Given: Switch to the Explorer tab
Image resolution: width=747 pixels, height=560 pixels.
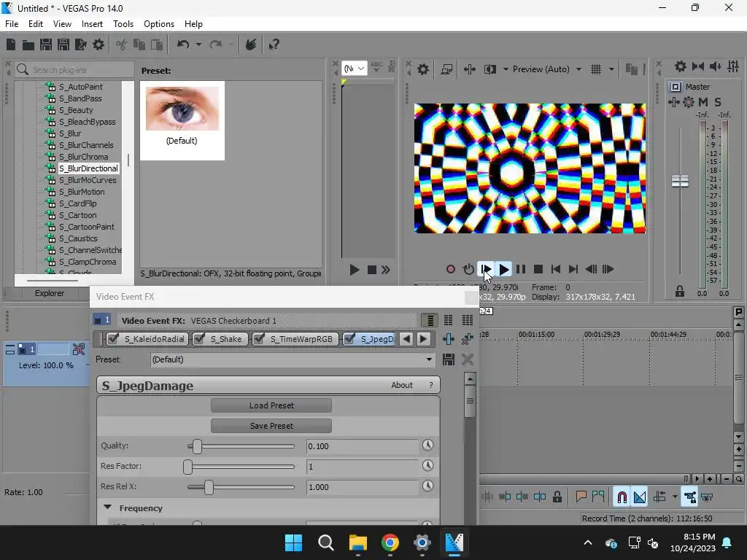Looking at the screenshot, I should [x=50, y=293].
